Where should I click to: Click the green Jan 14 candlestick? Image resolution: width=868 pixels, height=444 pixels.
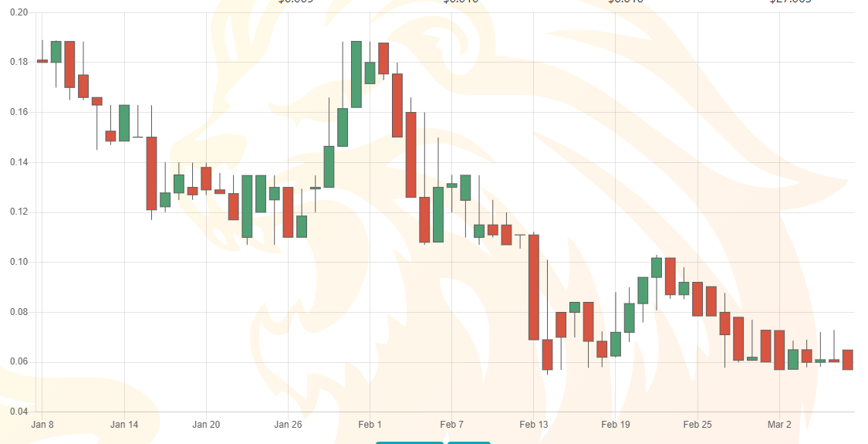tap(124, 123)
